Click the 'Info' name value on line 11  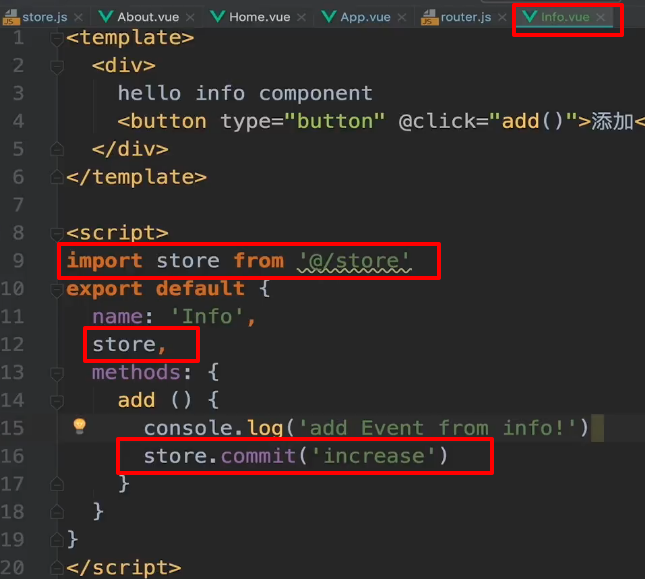207,317
